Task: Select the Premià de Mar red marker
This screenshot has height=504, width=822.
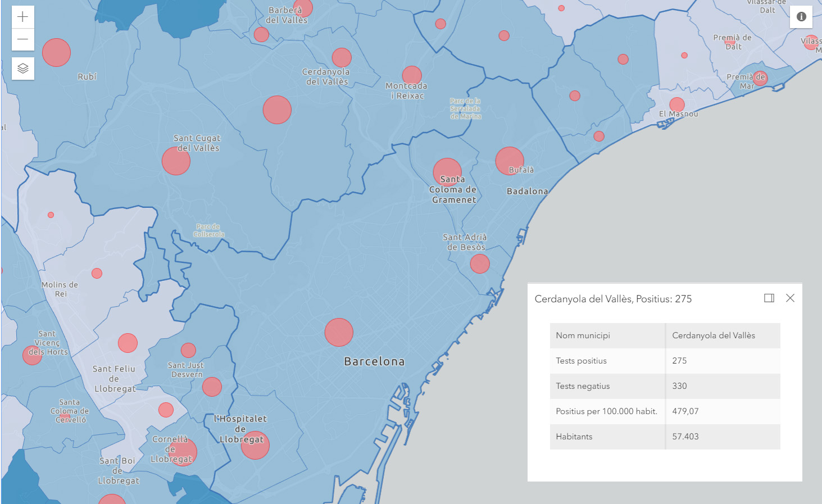Action: pos(760,78)
